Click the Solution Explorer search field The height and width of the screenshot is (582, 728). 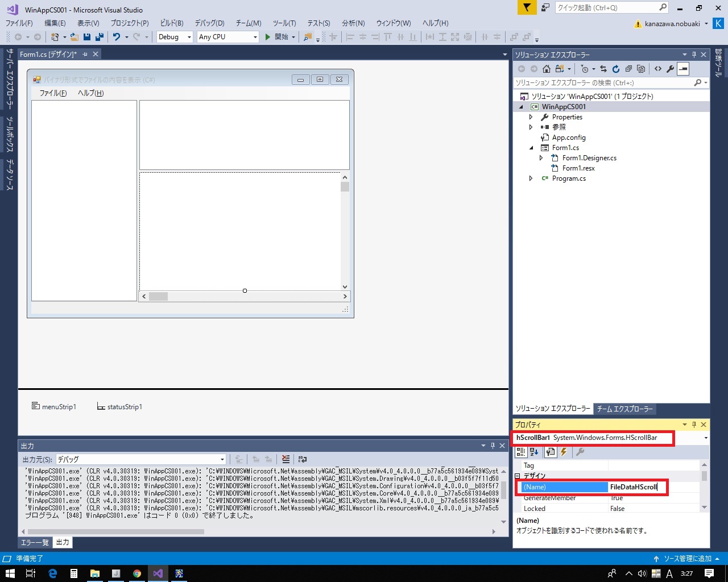603,83
